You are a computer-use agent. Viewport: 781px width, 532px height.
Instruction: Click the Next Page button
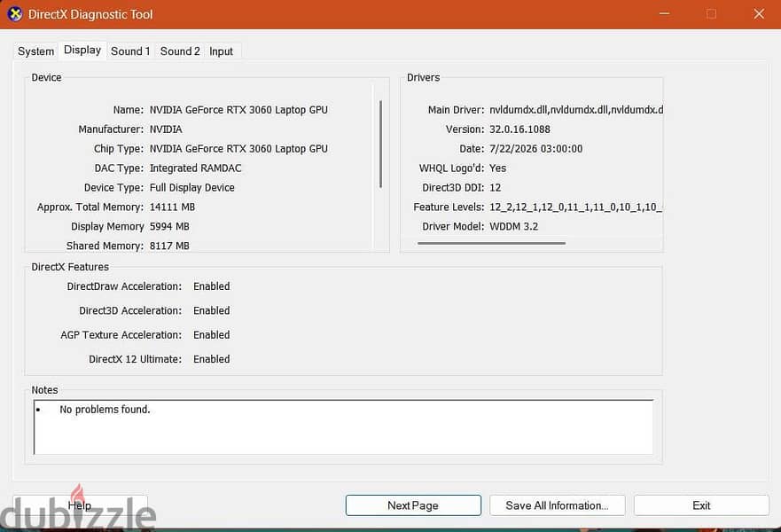pyautogui.click(x=413, y=505)
